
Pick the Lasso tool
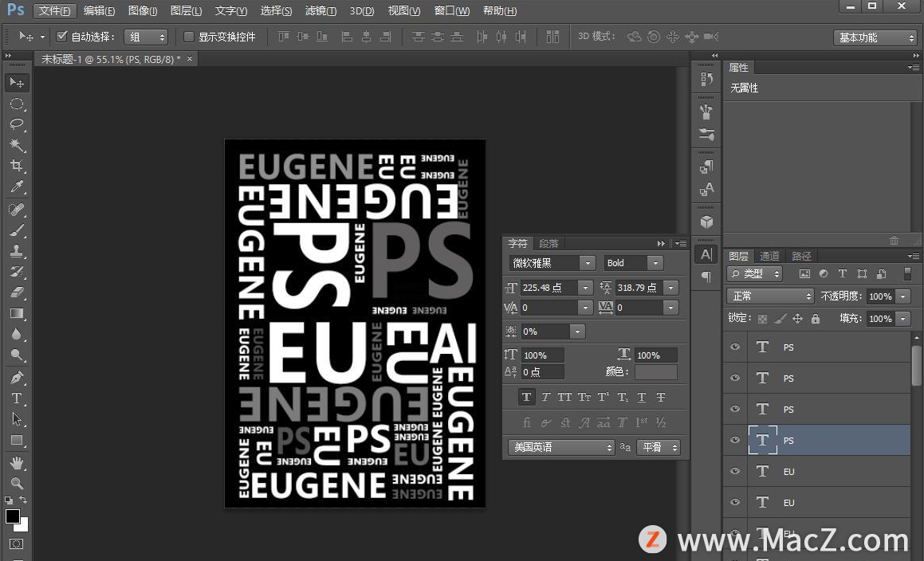pos(17,124)
